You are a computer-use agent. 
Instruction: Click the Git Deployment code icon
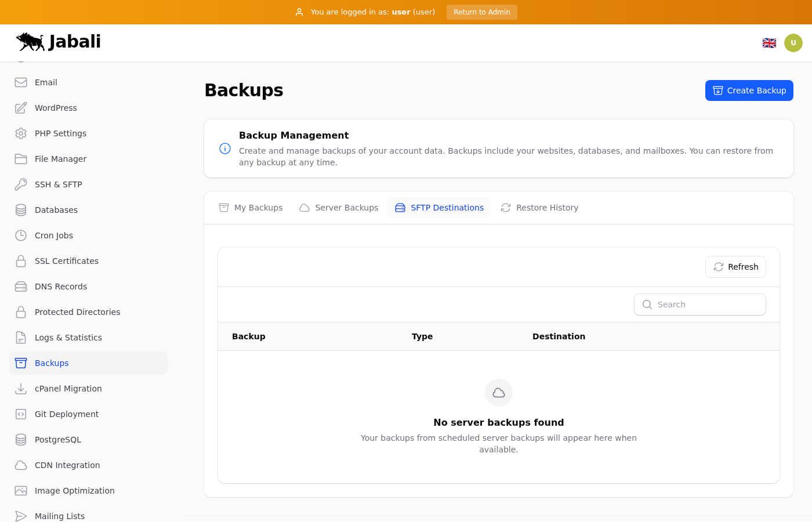pos(21,414)
